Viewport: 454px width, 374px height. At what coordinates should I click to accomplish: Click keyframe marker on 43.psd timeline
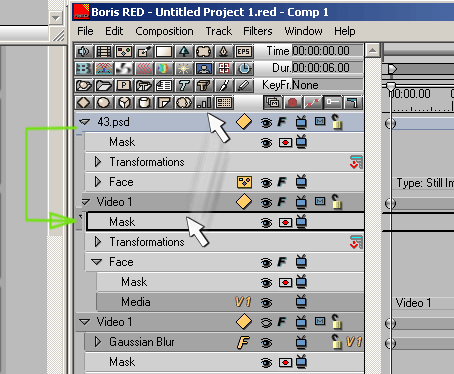coord(390,124)
